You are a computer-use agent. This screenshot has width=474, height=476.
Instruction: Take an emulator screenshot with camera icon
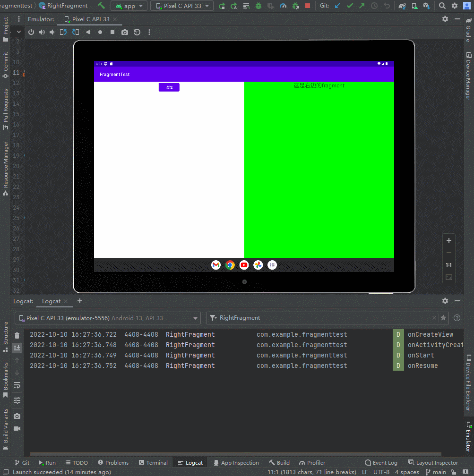[124, 32]
